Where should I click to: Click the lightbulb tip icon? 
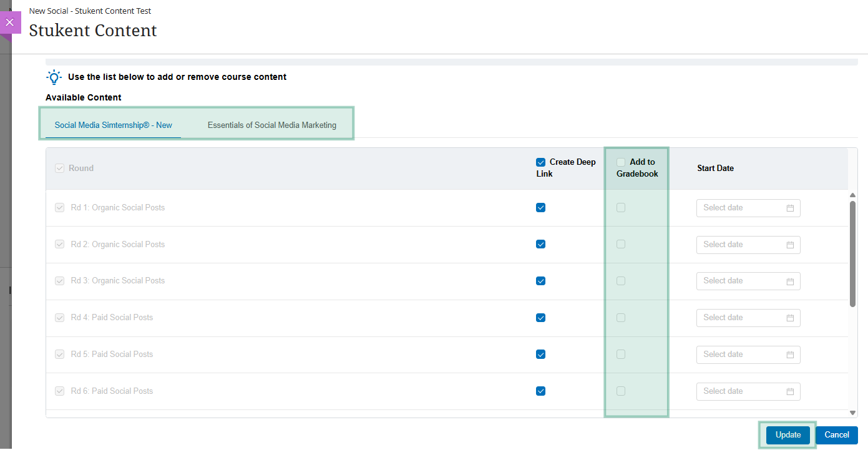pyautogui.click(x=54, y=77)
